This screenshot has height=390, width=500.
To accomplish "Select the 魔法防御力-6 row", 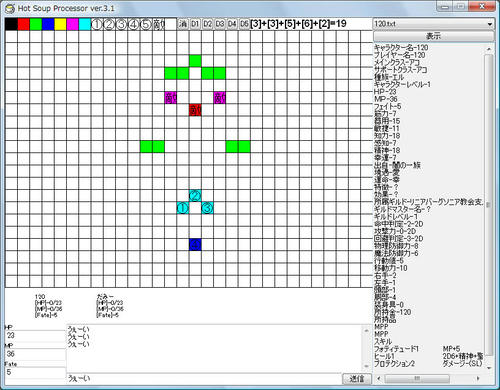I will click(396, 253).
